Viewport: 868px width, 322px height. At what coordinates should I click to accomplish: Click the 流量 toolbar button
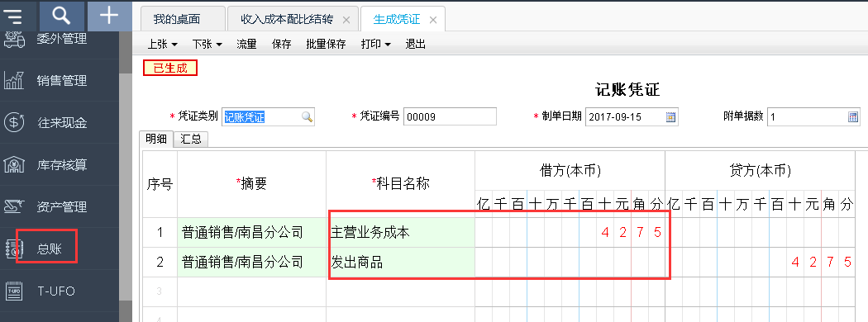point(247,45)
